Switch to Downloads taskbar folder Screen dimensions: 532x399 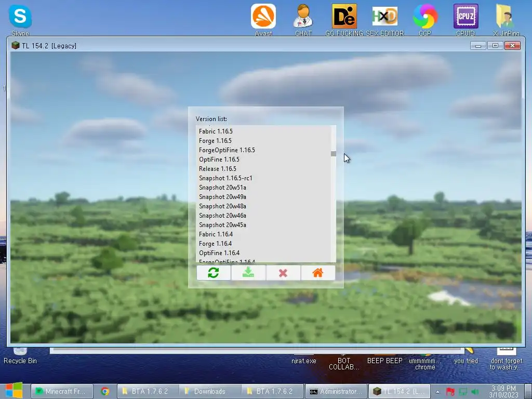pos(210,391)
